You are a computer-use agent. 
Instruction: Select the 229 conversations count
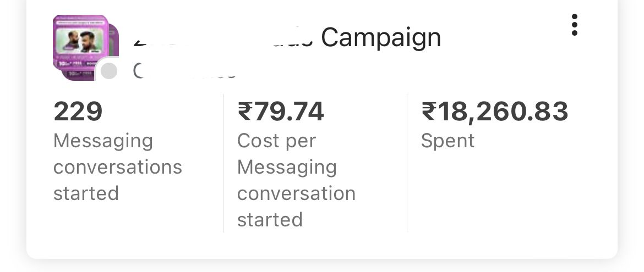click(78, 112)
